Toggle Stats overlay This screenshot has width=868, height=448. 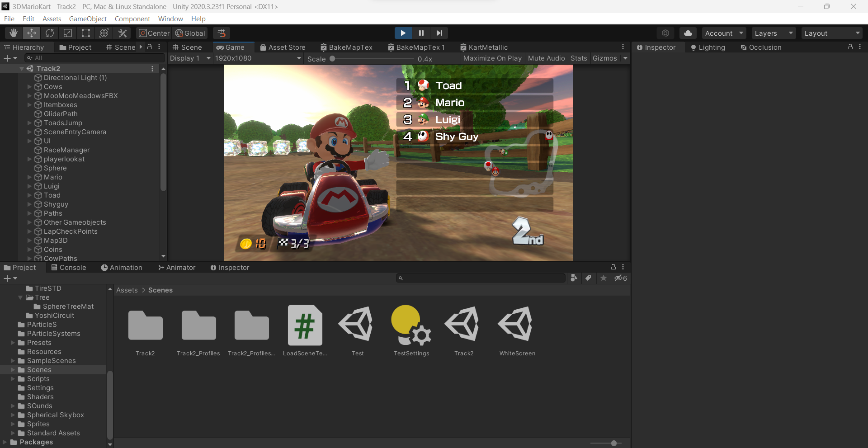pyautogui.click(x=579, y=58)
